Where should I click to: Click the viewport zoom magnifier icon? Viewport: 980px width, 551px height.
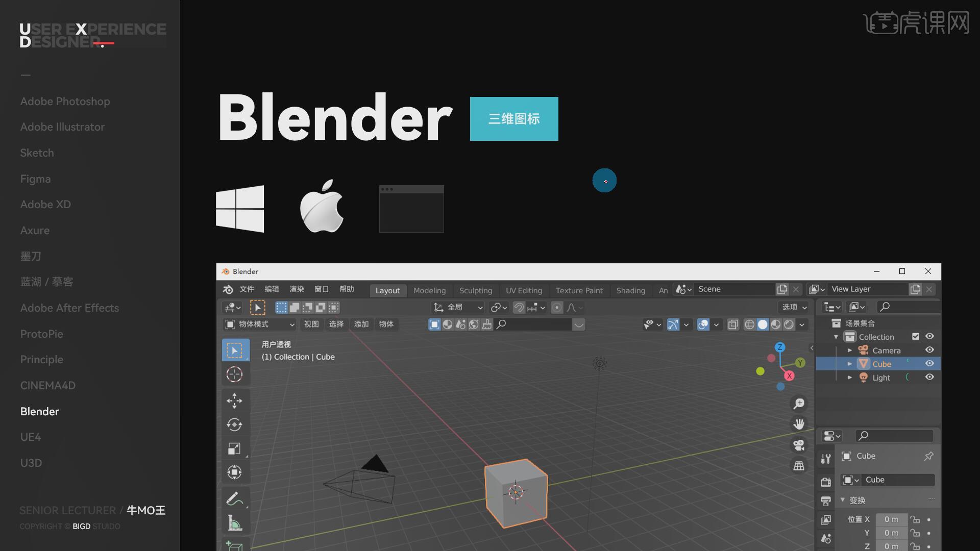[799, 404]
